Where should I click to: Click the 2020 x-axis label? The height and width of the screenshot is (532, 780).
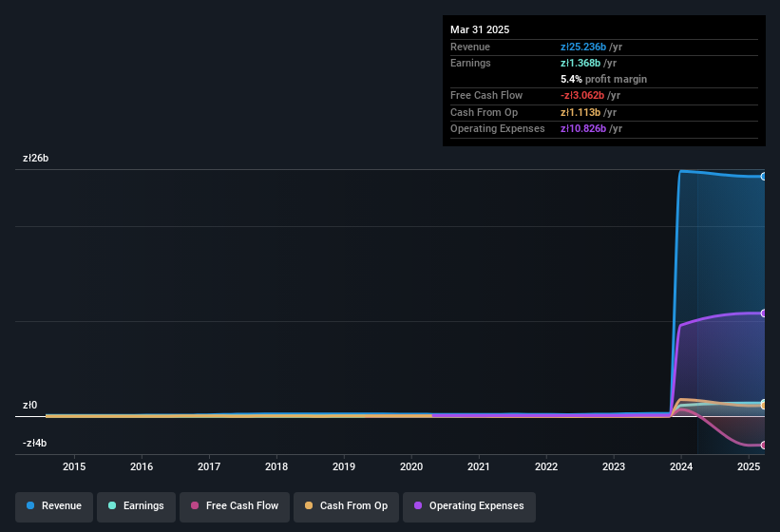click(411, 466)
